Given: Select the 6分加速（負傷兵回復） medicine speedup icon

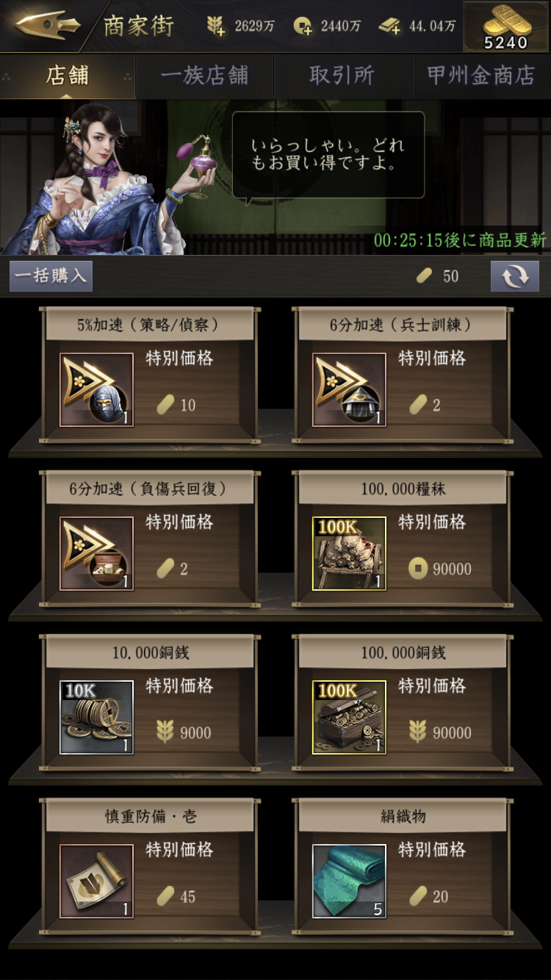Looking at the screenshot, I should pos(96,554).
